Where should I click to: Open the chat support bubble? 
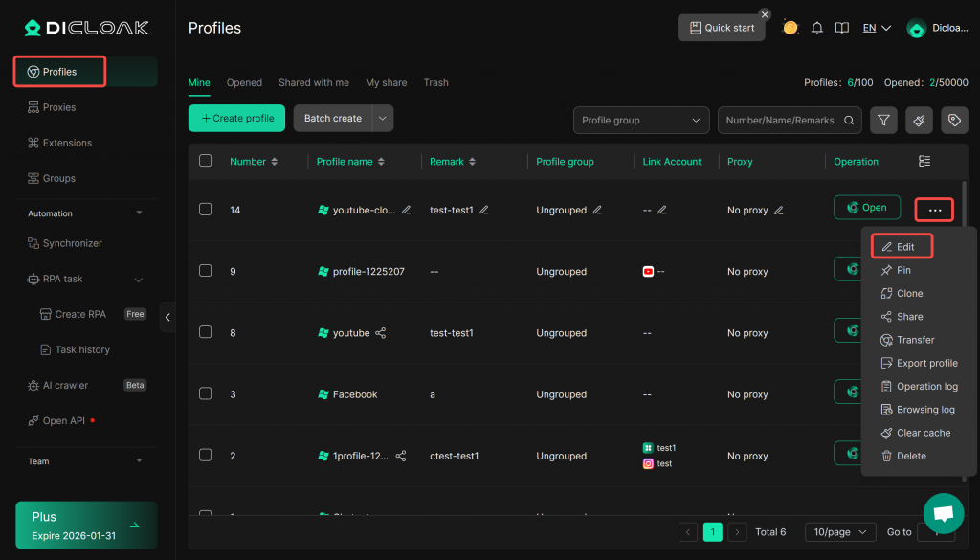coord(943,513)
